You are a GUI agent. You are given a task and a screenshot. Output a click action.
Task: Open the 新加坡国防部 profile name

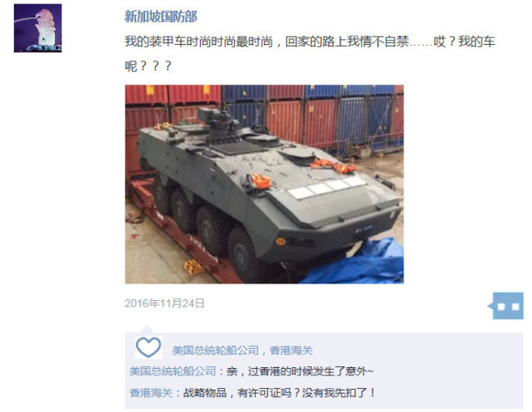coord(160,17)
